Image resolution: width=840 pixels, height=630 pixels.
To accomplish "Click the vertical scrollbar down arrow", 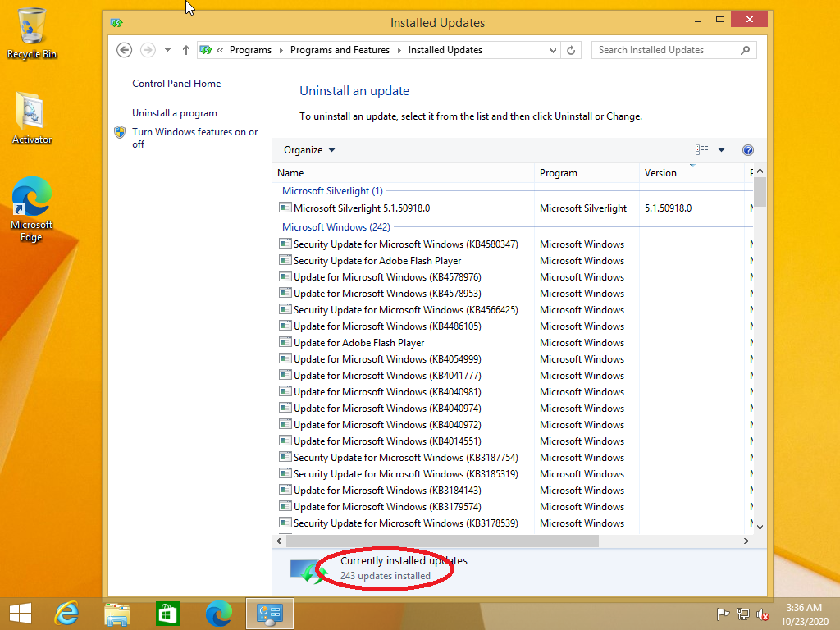I will (760, 527).
